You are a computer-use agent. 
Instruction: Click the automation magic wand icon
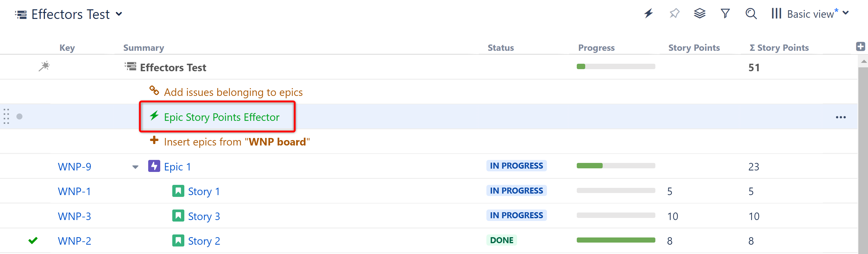click(44, 66)
